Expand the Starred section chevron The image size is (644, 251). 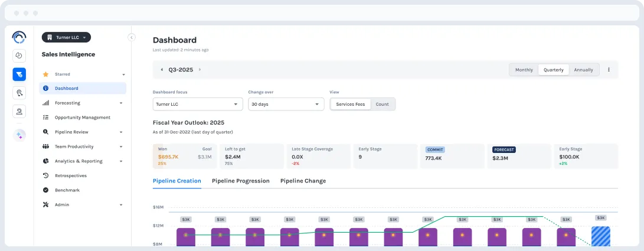[x=123, y=75]
